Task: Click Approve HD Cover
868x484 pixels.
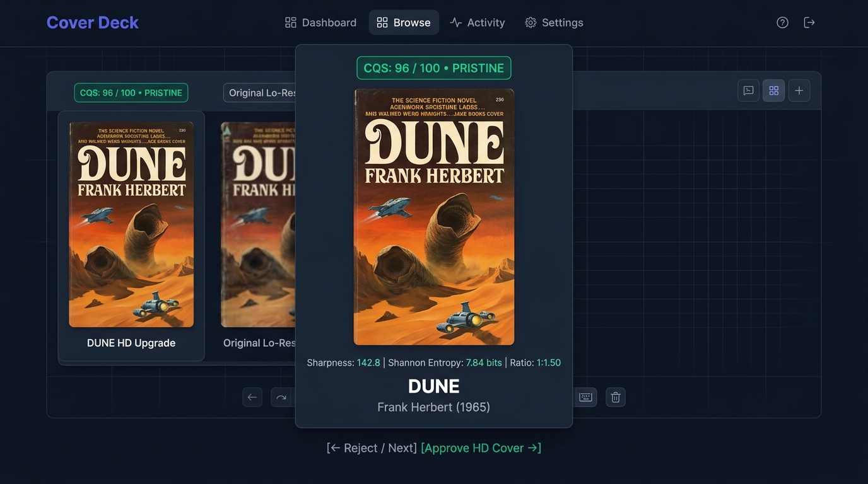Action: (481, 448)
